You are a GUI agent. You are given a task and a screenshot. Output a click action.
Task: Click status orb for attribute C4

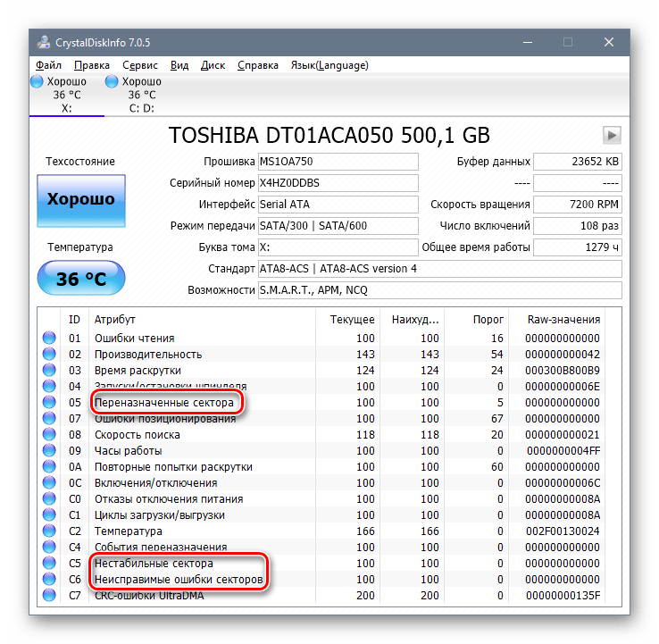pyautogui.click(x=49, y=547)
